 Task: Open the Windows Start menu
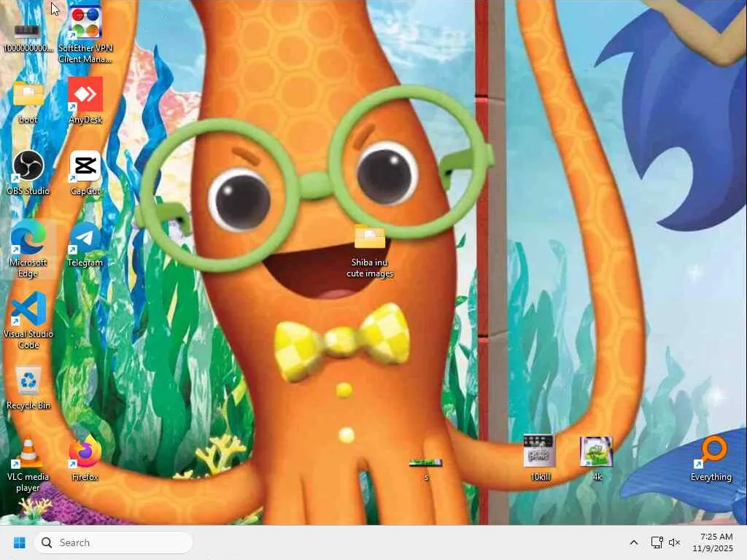20,542
